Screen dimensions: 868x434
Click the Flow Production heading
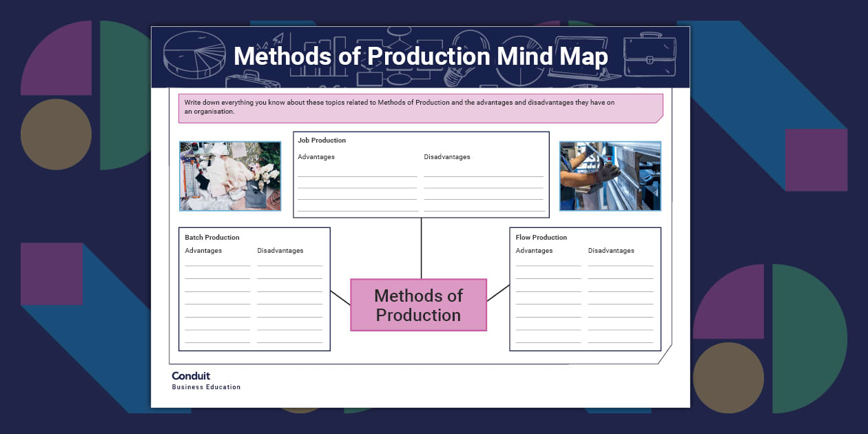click(541, 238)
